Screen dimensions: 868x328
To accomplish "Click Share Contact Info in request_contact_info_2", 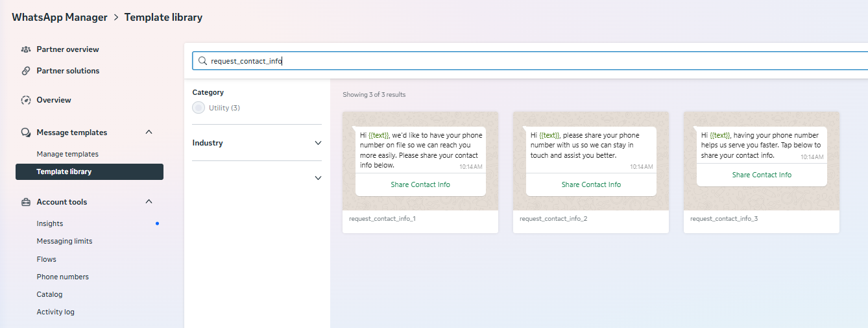I will pyautogui.click(x=591, y=184).
